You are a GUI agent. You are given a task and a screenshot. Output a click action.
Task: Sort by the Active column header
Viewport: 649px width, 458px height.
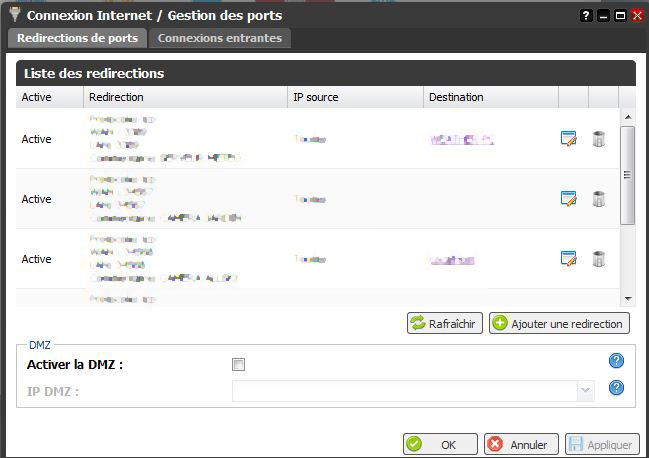coord(50,97)
